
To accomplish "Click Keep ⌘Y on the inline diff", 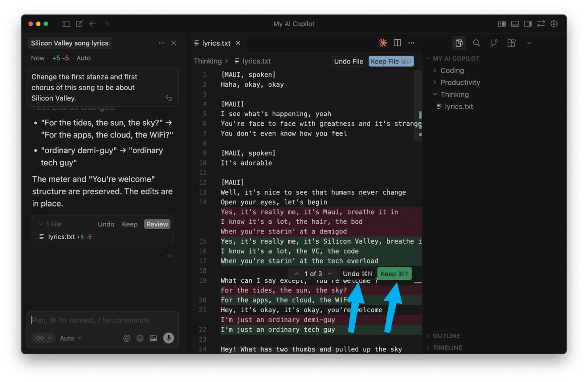I will 394,274.
